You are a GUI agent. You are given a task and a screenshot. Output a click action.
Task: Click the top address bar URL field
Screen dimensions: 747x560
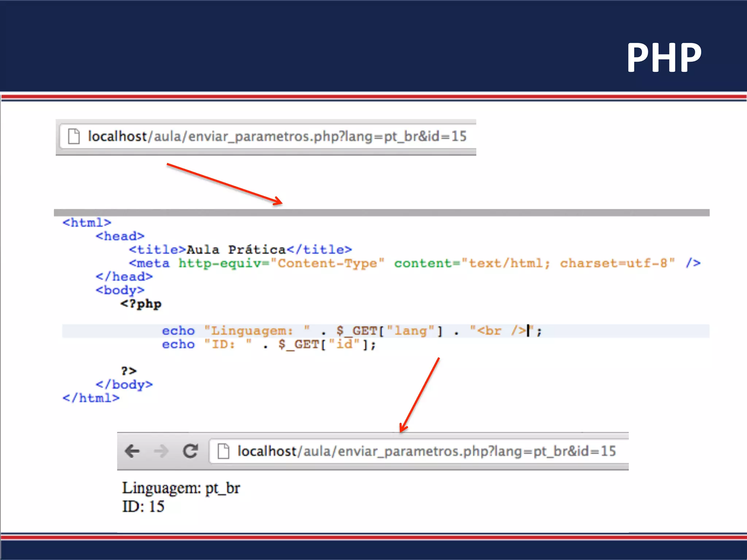click(268, 136)
